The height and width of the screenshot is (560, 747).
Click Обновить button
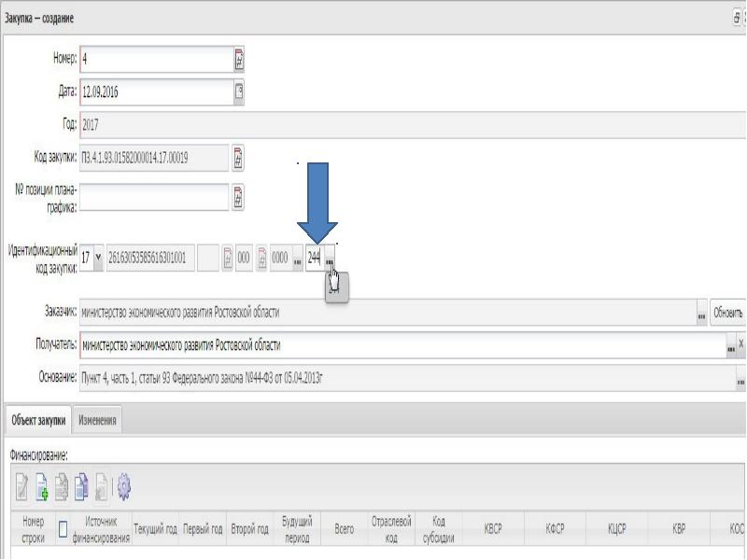pyautogui.click(x=728, y=313)
